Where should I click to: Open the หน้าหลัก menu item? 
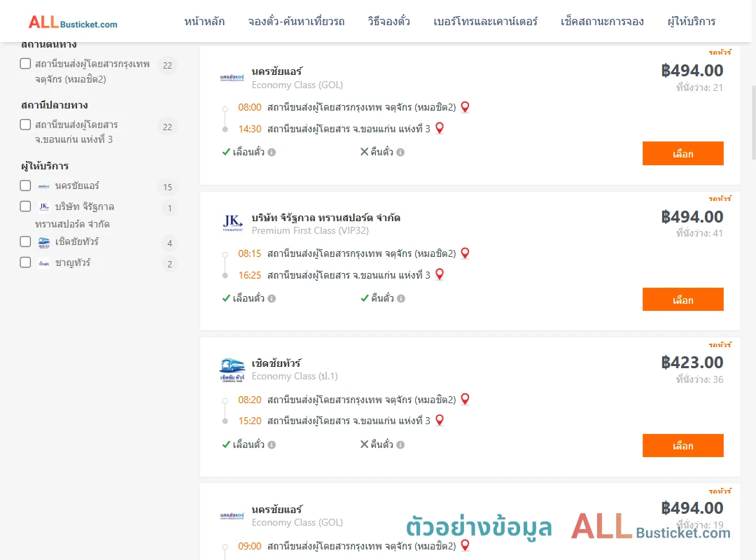[x=204, y=22]
